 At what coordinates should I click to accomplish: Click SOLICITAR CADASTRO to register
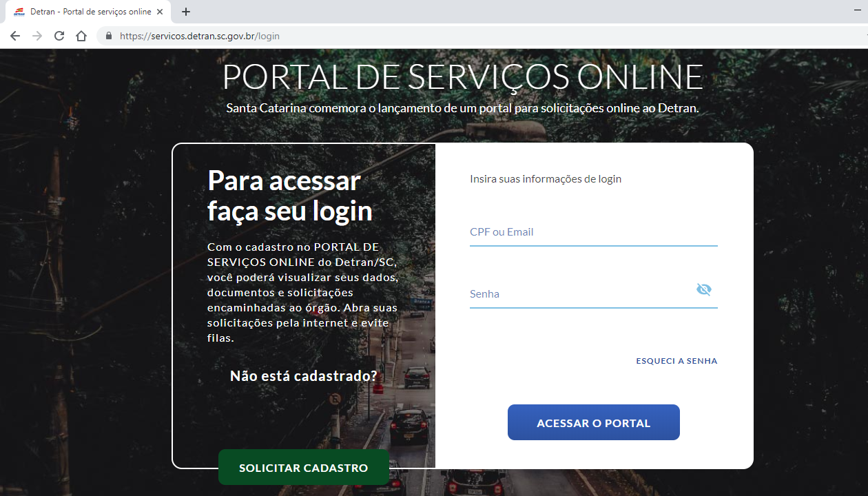coord(303,467)
